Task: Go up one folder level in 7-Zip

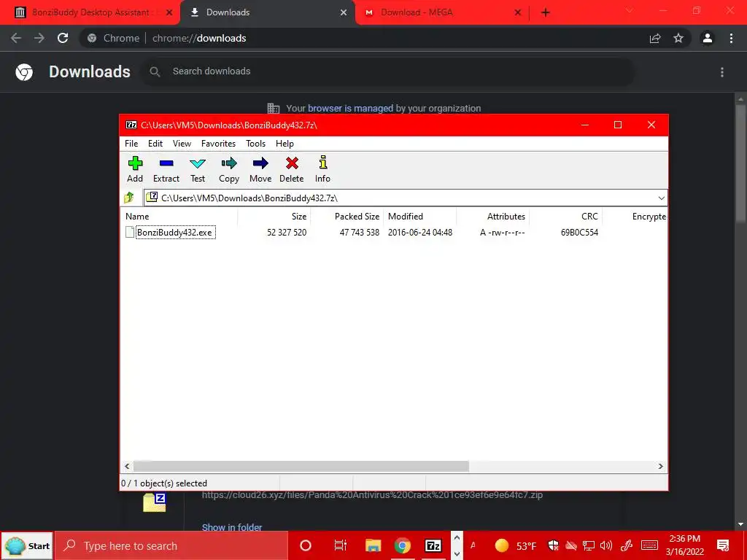Action: click(x=129, y=198)
